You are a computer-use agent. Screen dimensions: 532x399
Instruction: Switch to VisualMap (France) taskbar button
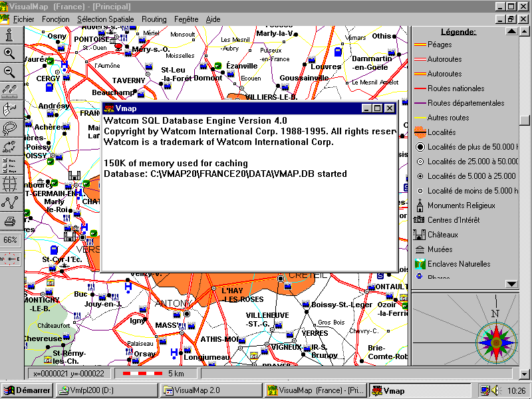click(316, 390)
